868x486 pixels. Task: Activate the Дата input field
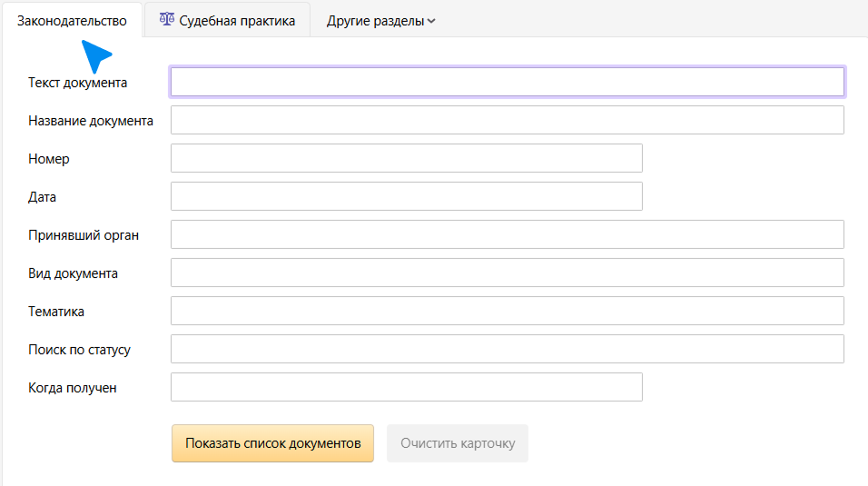click(x=407, y=196)
